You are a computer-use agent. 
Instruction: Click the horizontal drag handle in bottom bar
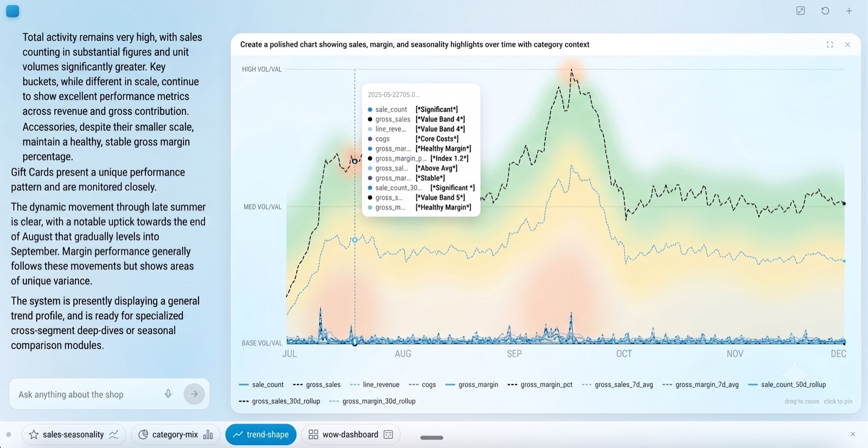tap(432, 437)
